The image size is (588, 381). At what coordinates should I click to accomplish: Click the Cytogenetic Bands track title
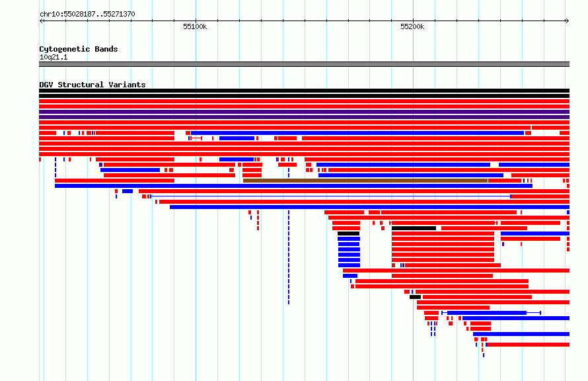[x=79, y=49]
